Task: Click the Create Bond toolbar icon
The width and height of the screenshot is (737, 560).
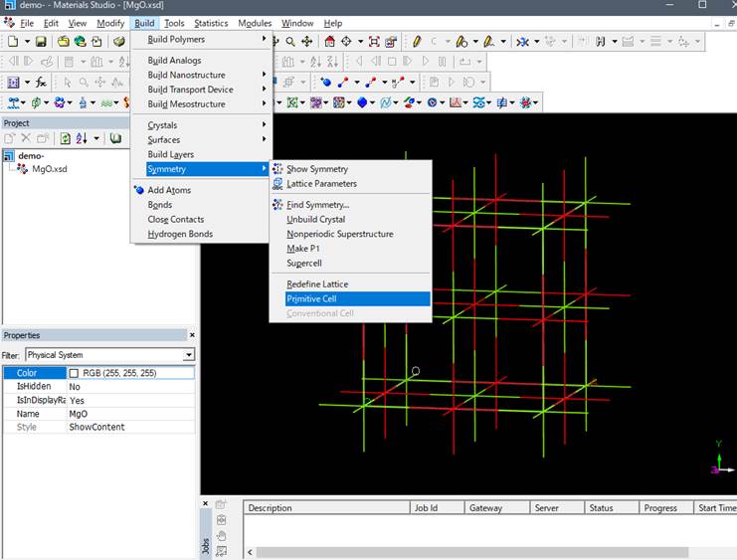Action: point(343,83)
